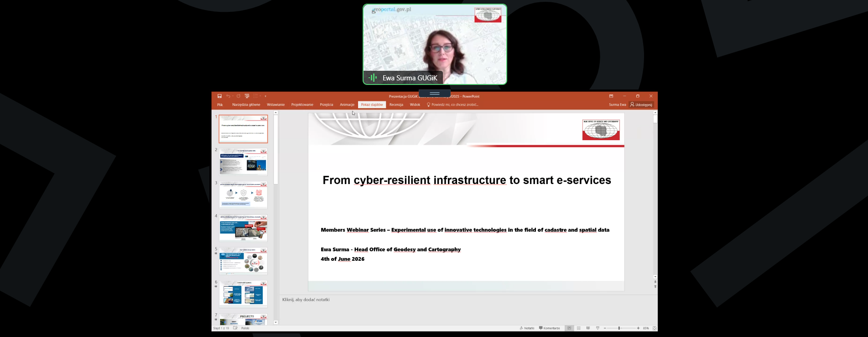The image size is (868, 337).
Task: Click the lightbulb icon next to Powiedz mi
Action: (x=428, y=105)
